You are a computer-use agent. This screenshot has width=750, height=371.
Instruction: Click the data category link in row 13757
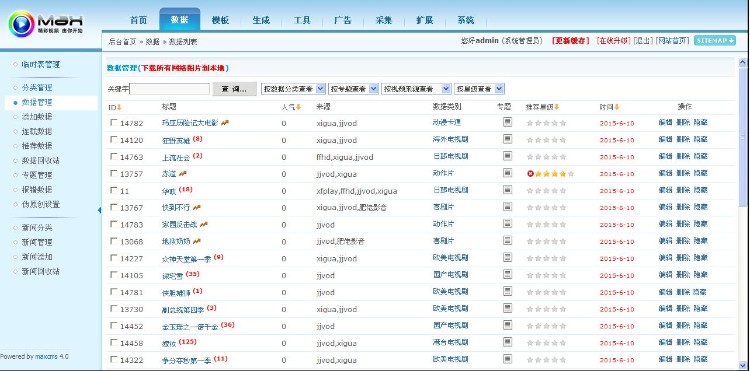tap(443, 173)
